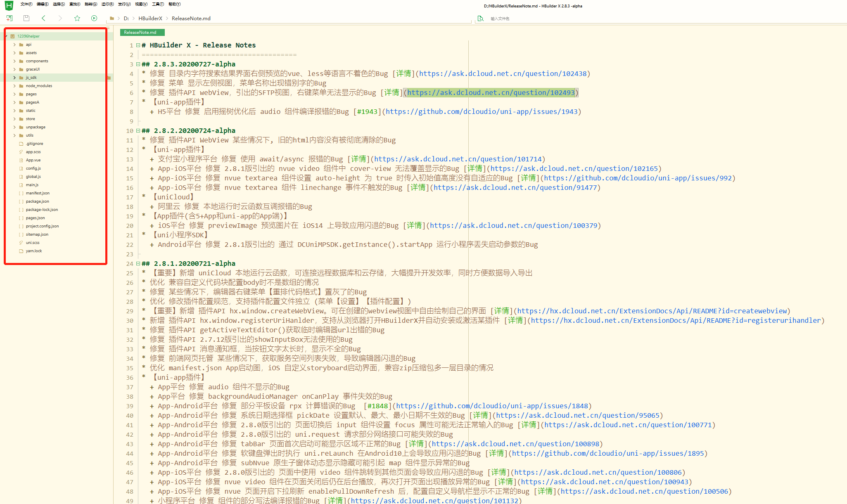Image resolution: width=847 pixels, height=504 pixels.
Task: Expand the pagesA folder arrow
Action: point(14,102)
